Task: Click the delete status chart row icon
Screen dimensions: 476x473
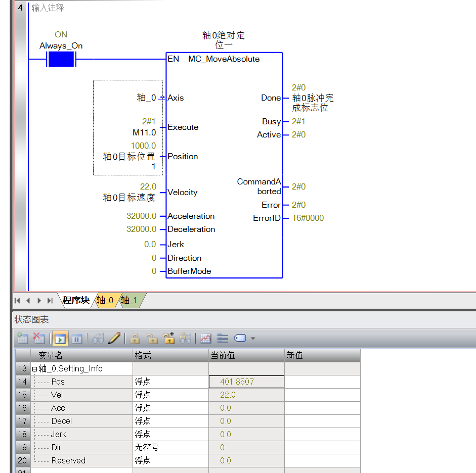Action: point(38,338)
